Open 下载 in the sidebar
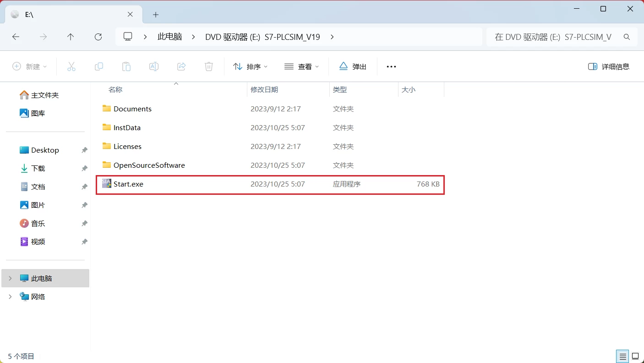Image resolution: width=644 pixels, height=363 pixels. pos(38,168)
